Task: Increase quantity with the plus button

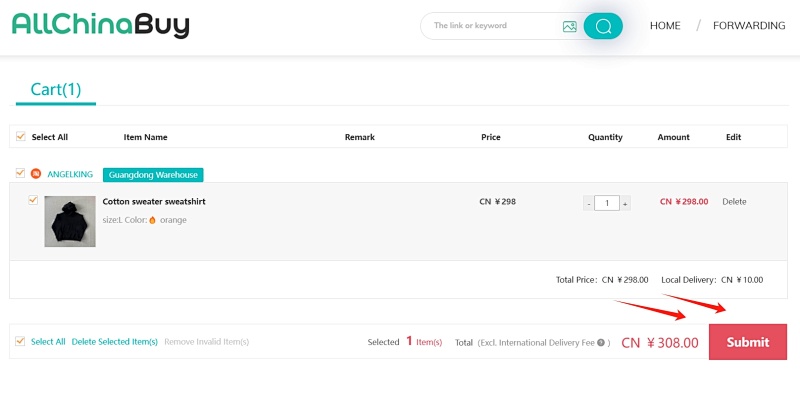Action: point(626,204)
